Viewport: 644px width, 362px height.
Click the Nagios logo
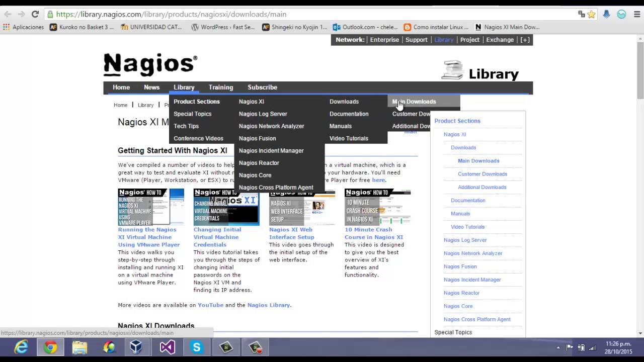[x=150, y=65]
